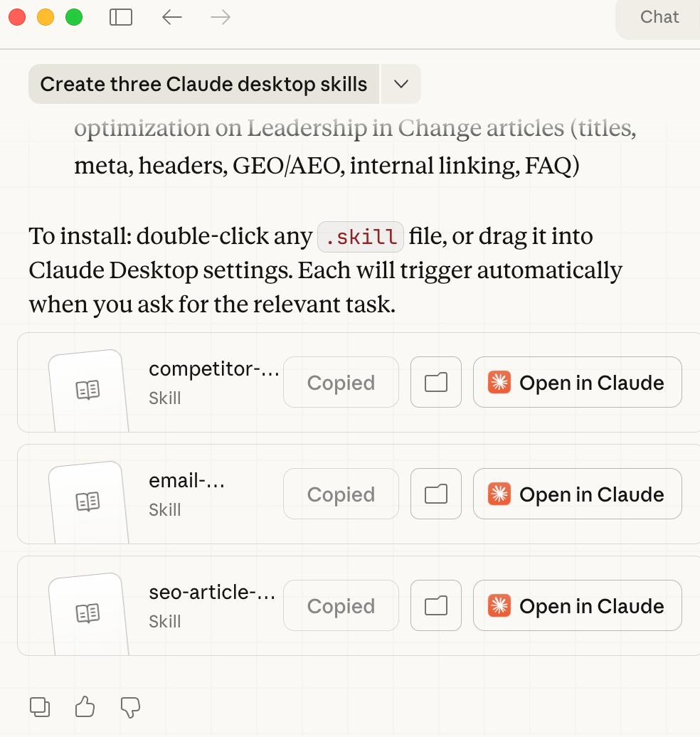
Task: Click the email- skill book thumbnail
Action: pyautogui.click(x=88, y=502)
